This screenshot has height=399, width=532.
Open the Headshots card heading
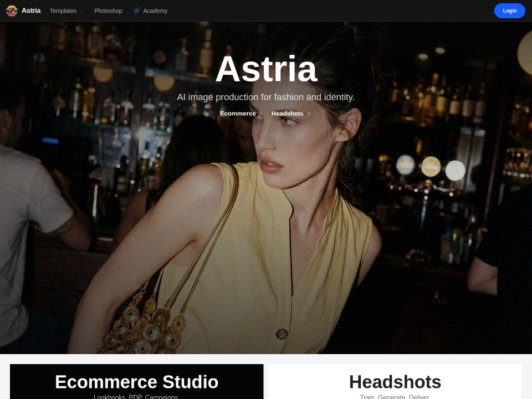(395, 382)
